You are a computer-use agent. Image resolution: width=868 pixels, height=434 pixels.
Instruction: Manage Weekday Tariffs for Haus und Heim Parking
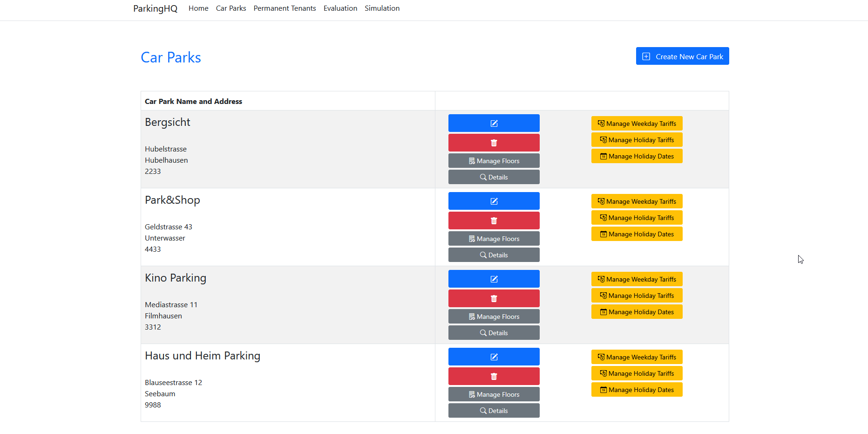(x=637, y=357)
